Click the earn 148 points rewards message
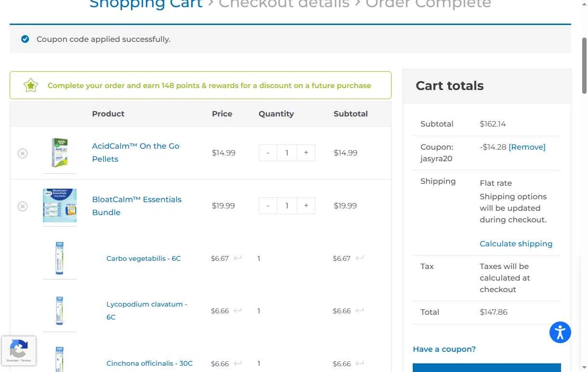The height and width of the screenshot is (372, 588). 209,86
